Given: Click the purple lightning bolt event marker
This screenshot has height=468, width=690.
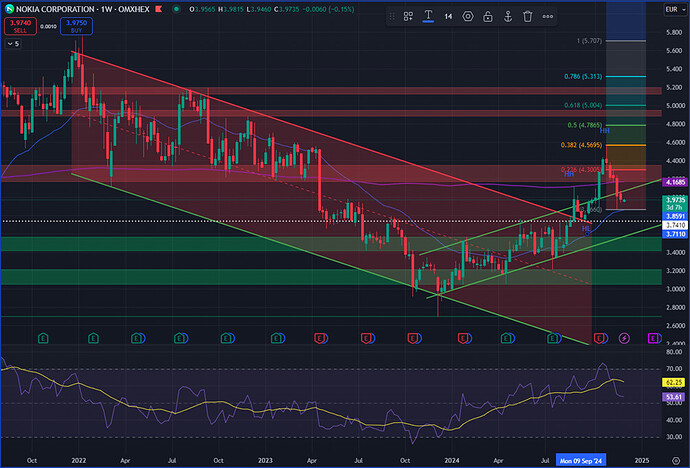Looking at the screenshot, I should pos(624,338).
